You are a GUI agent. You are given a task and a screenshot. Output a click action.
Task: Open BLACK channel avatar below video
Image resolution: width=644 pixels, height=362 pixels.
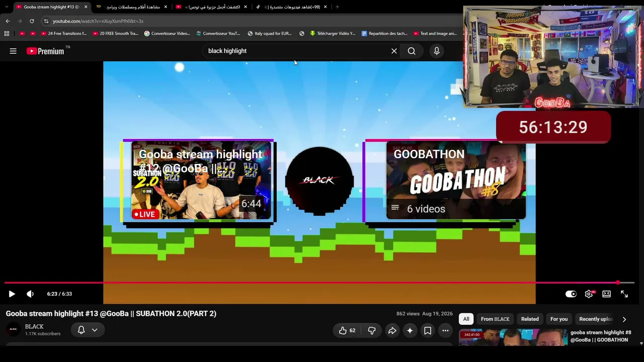13,330
